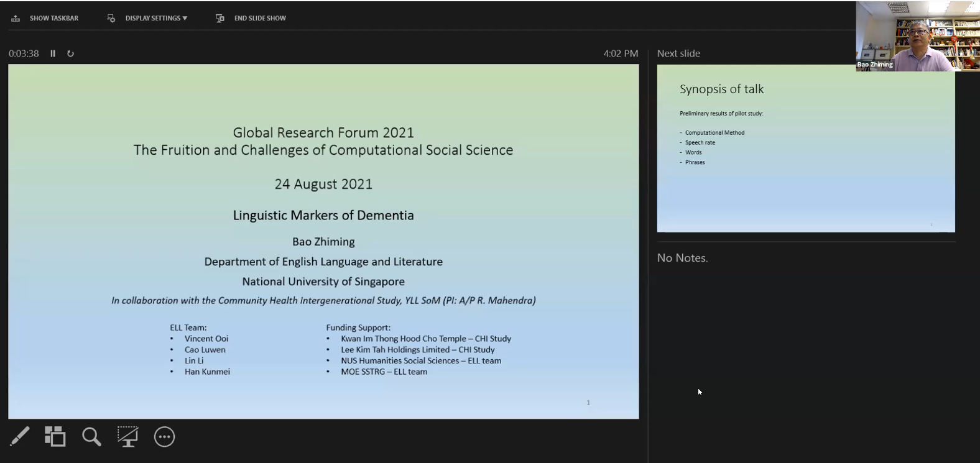Click 'Funding Support:' heading on slide
Image resolution: width=980 pixels, height=463 pixels.
coord(358,328)
